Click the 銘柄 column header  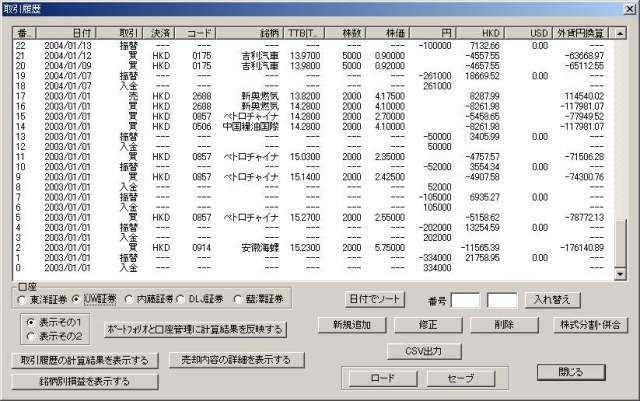(254, 32)
